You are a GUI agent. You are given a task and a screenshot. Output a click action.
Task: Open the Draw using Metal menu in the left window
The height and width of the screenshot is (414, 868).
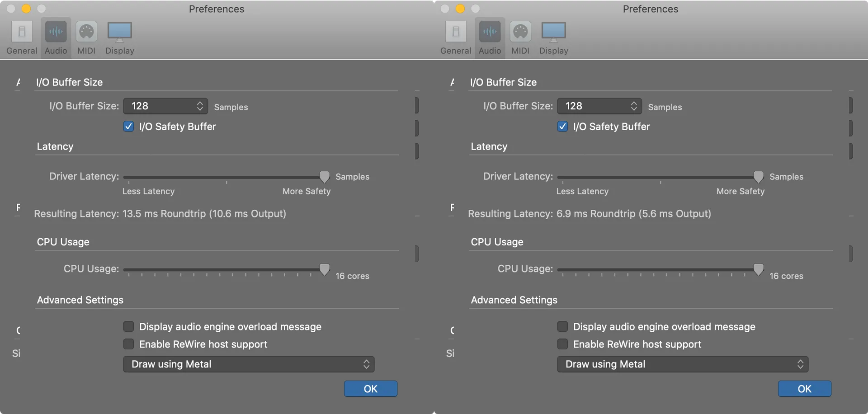click(249, 364)
